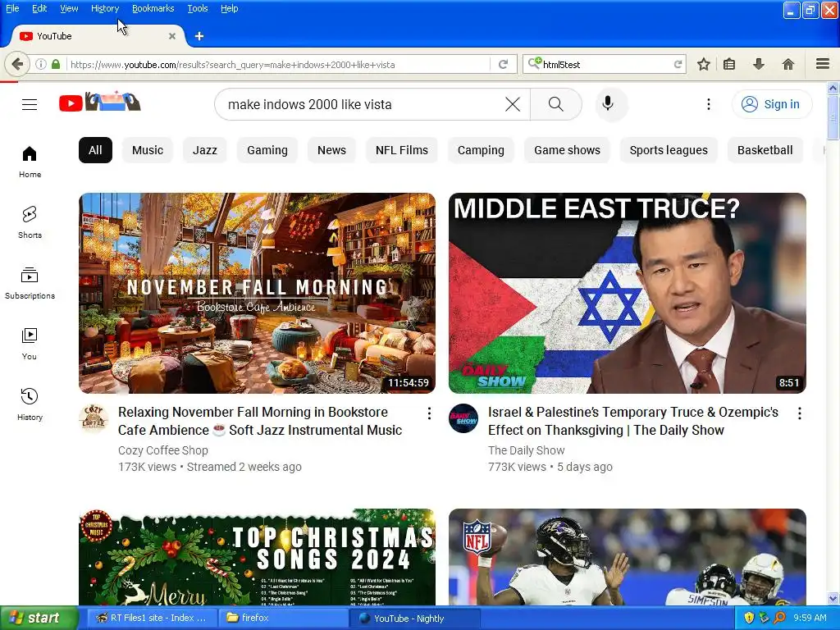Click the Middle East Truce video thumbnail
The image size is (840, 630).
pyautogui.click(x=628, y=293)
